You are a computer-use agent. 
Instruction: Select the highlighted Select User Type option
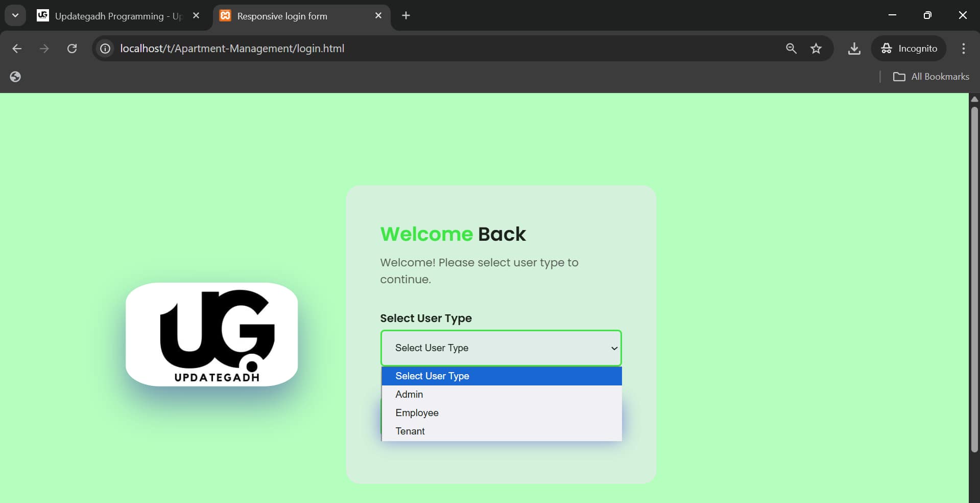pyautogui.click(x=432, y=376)
